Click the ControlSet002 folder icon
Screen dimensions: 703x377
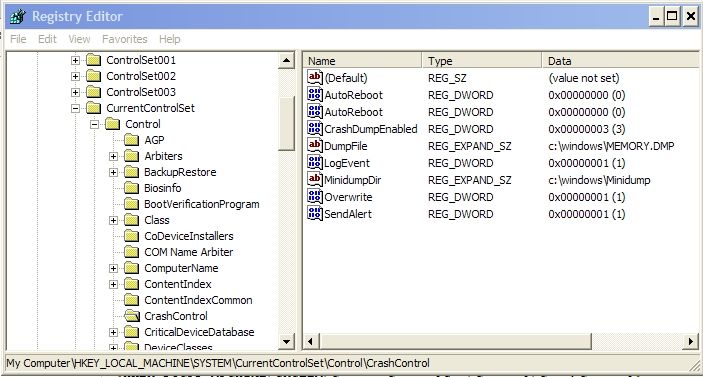[93, 76]
